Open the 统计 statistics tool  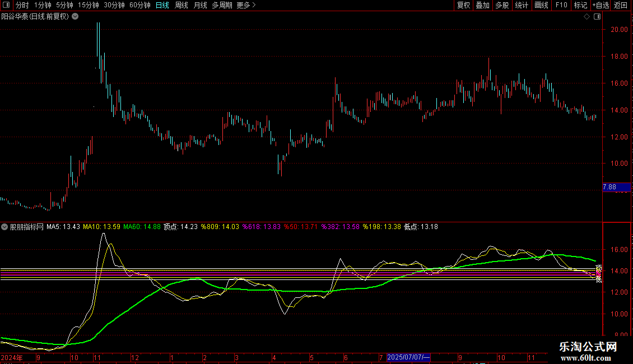(522, 5)
